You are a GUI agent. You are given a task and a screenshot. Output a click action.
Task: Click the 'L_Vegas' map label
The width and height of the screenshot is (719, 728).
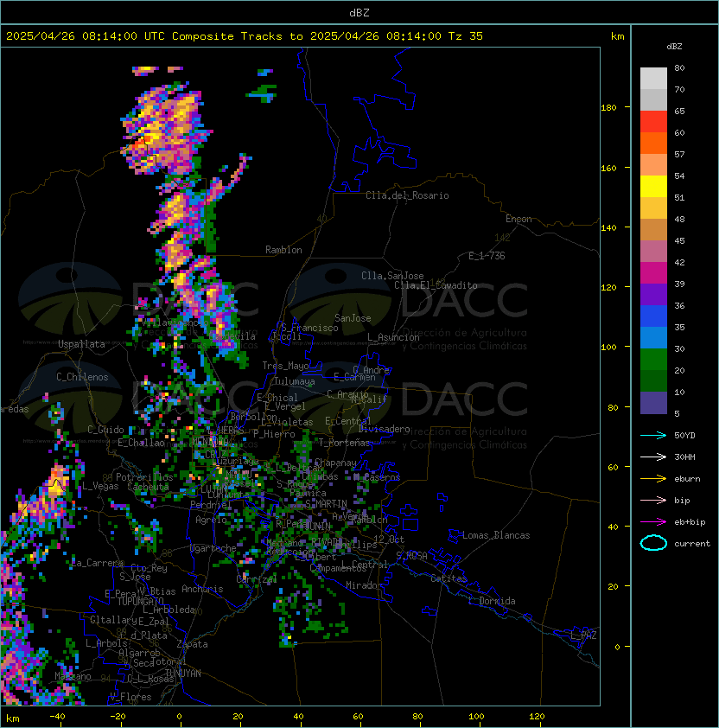(x=100, y=486)
